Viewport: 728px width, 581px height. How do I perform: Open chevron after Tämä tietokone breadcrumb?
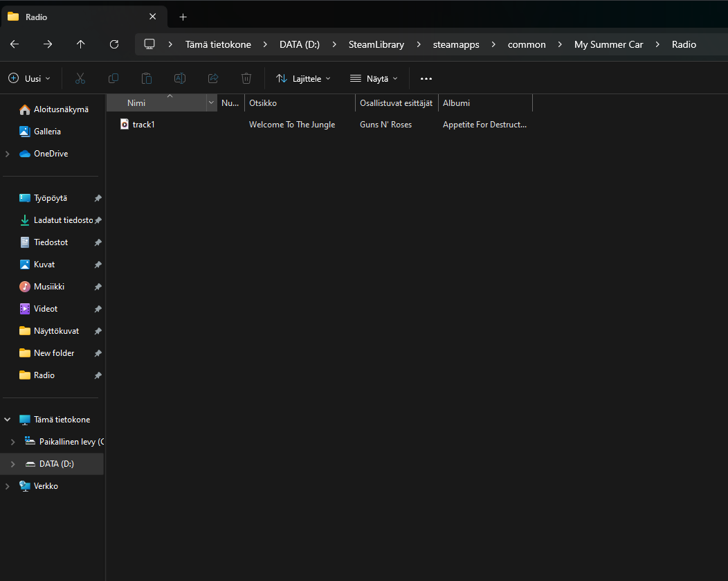point(265,44)
